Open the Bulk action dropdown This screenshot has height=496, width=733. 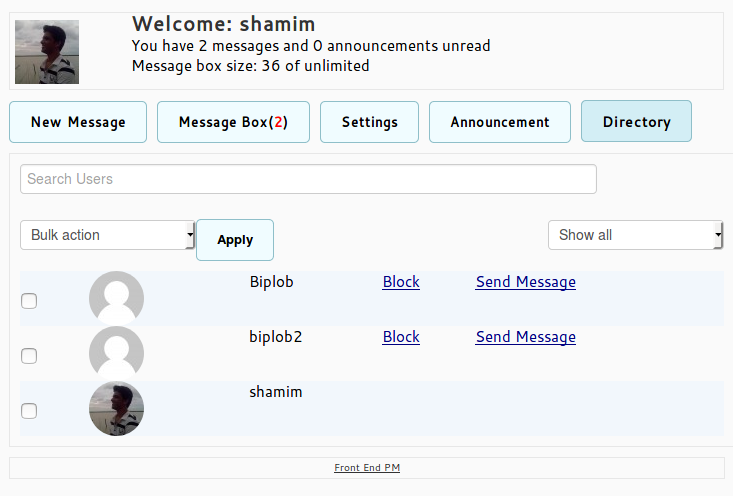pos(107,235)
